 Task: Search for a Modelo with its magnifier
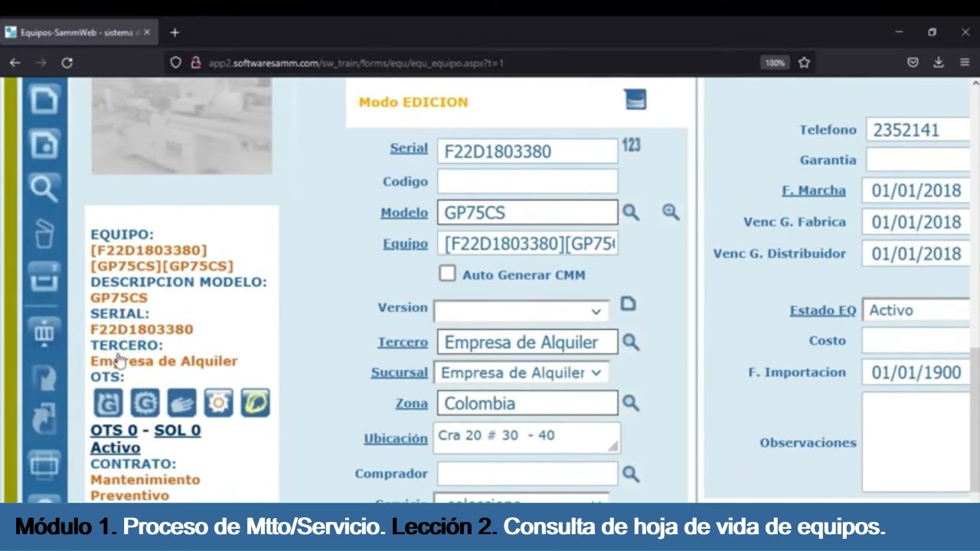[630, 212]
